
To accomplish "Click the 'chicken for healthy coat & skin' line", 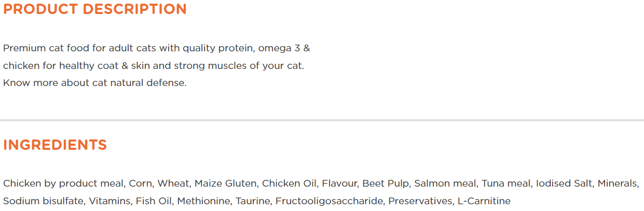I will 154,66.
